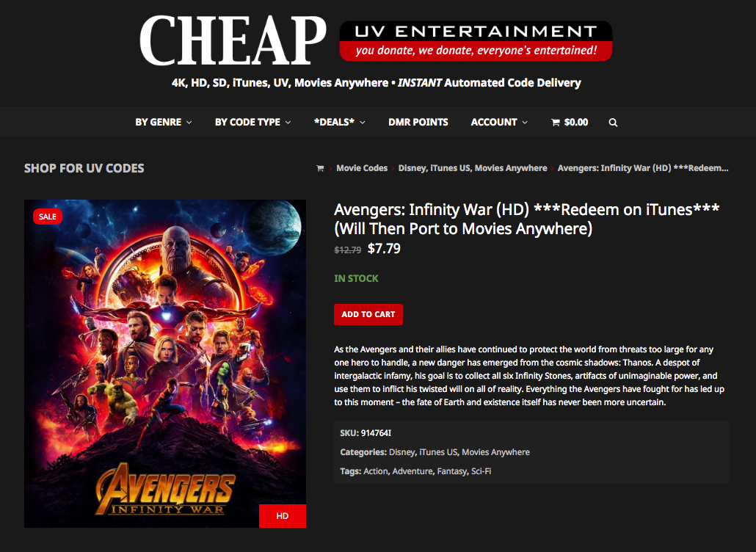The image size is (756, 552).
Task: Select the iTunes US category link
Action: point(437,452)
